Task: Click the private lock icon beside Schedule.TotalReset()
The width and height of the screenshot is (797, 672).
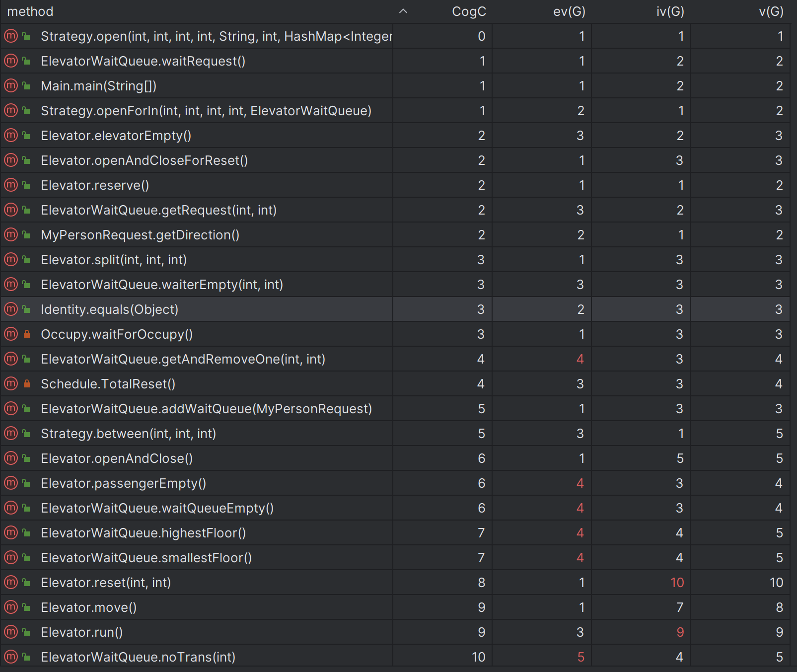Action: pyautogui.click(x=27, y=384)
